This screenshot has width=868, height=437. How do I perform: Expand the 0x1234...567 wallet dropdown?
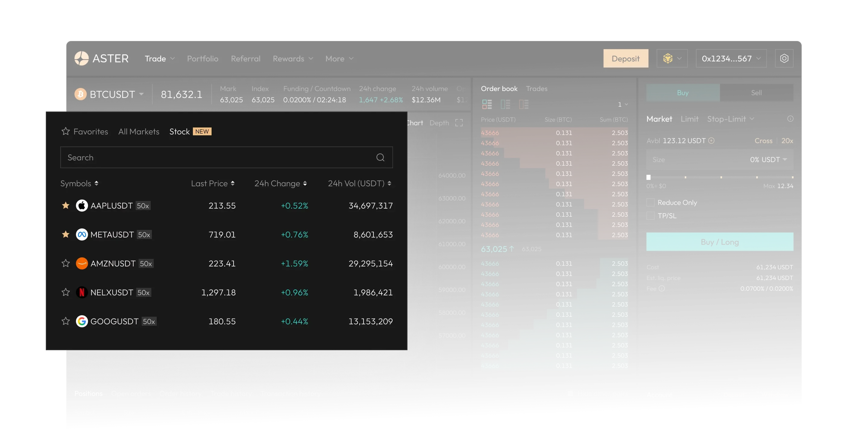(x=731, y=58)
